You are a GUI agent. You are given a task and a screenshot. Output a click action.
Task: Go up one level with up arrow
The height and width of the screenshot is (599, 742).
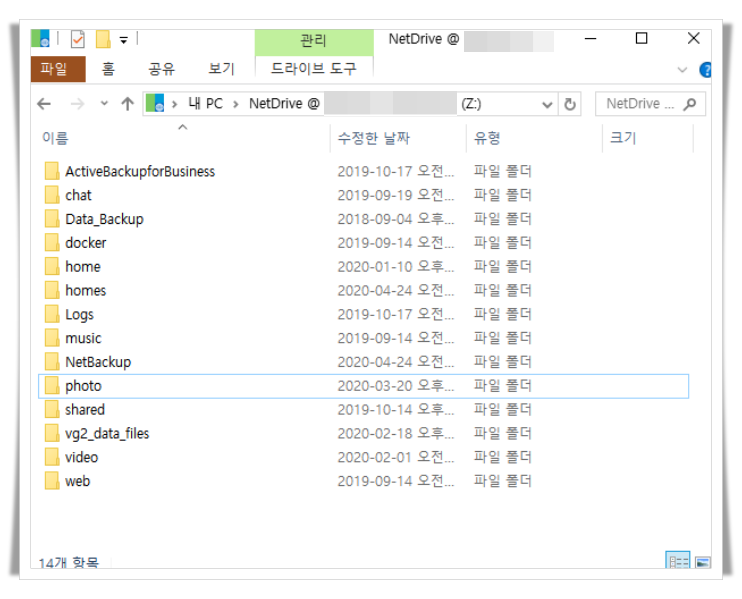[x=127, y=104]
